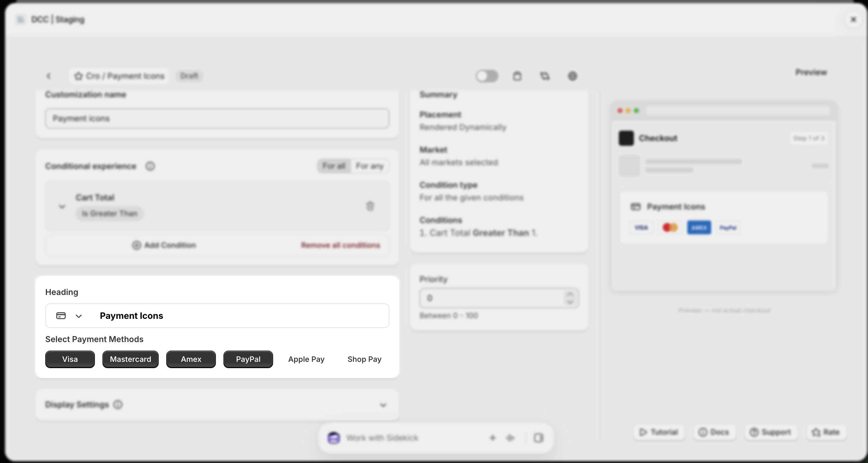Click the duplicate icon in the top toolbar
This screenshot has height=463, width=868.
click(x=545, y=76)
